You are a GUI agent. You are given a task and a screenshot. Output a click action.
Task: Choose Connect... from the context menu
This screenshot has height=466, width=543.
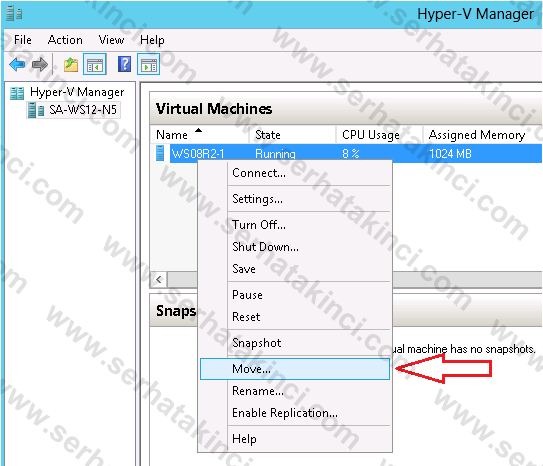click(295, 173)
